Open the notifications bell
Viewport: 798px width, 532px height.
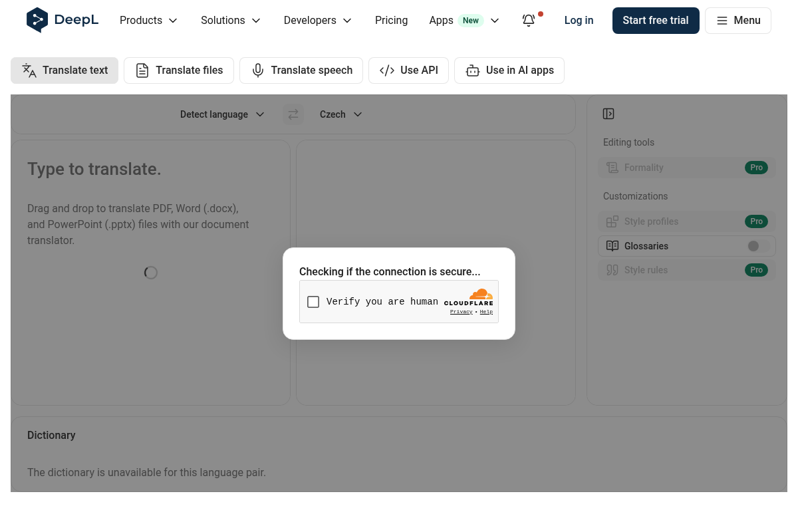529,21
